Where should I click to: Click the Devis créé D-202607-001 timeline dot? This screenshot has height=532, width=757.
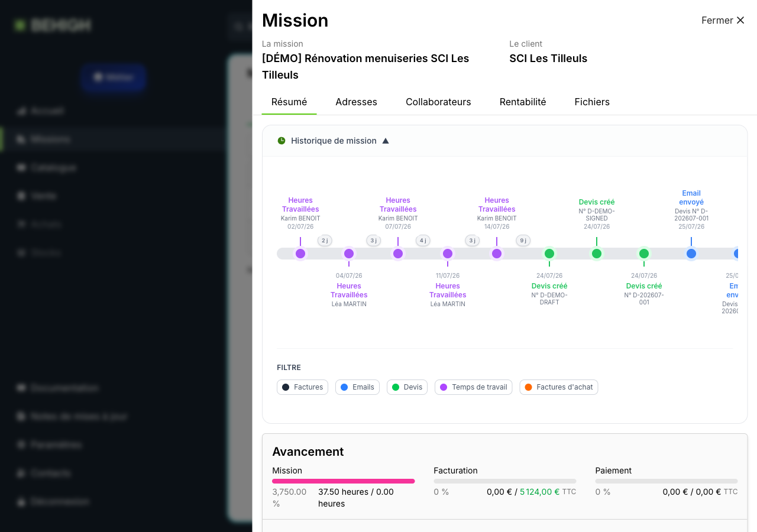644,254
